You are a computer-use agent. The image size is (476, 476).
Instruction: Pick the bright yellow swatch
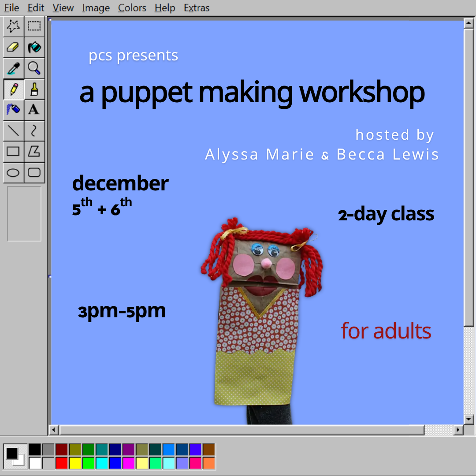point(75,463)
